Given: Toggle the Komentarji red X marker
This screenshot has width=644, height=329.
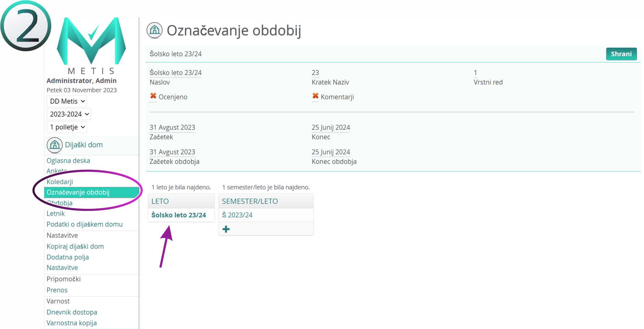Looking at the screenshot, I should tap(315, 97).
